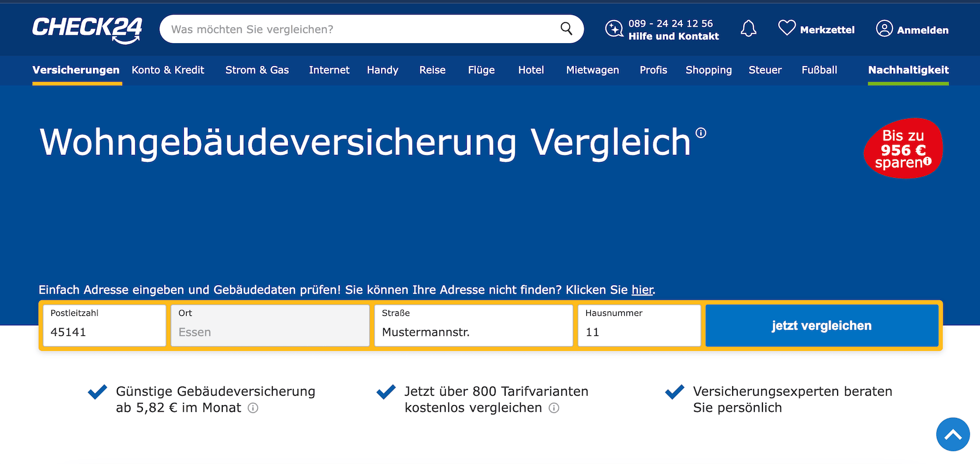Open the Merkzettel link
The width and height of the screenshot is (980, 464).
coord(827,30)
